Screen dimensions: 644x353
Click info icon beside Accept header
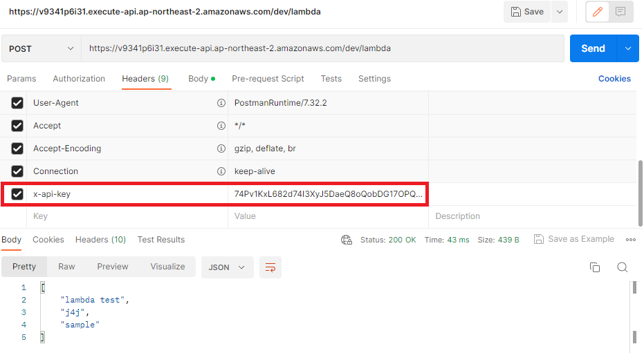(x=221, y=126)
